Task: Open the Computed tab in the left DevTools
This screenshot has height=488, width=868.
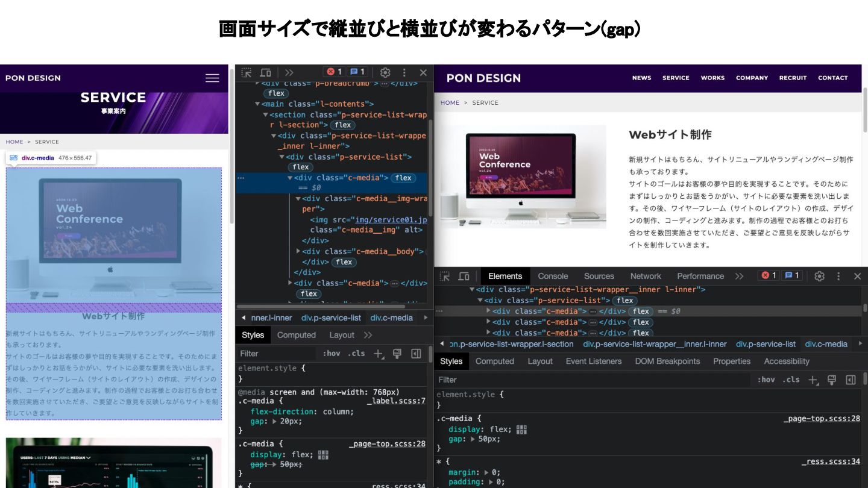Action: point(297,335)
